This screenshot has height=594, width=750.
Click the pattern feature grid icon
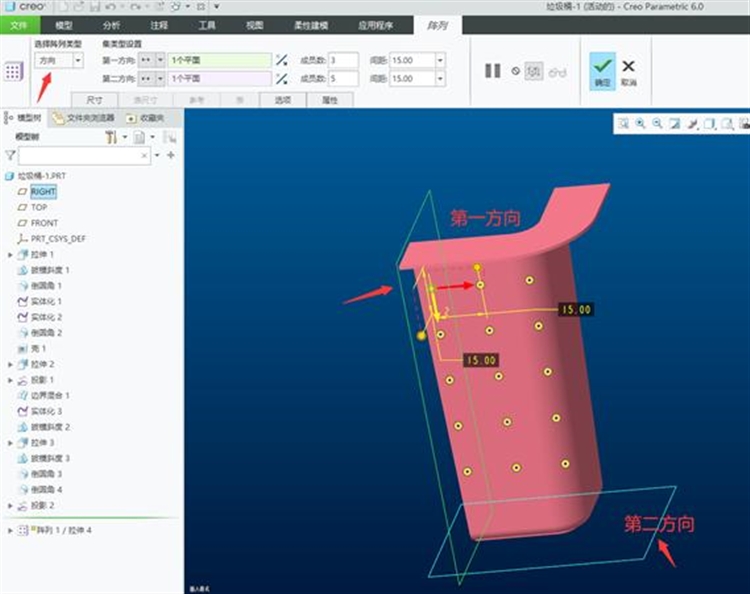[x=13, y=72]
